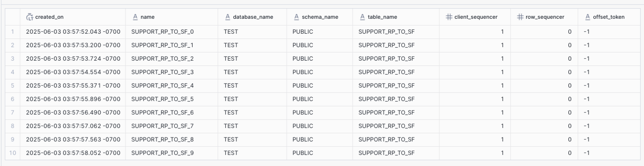Click timestamp 2025-06-03 03:57:54.554 -0700
Image resolution: width=644 pixels, height=166 pixels.
click(x=73, y=72)
